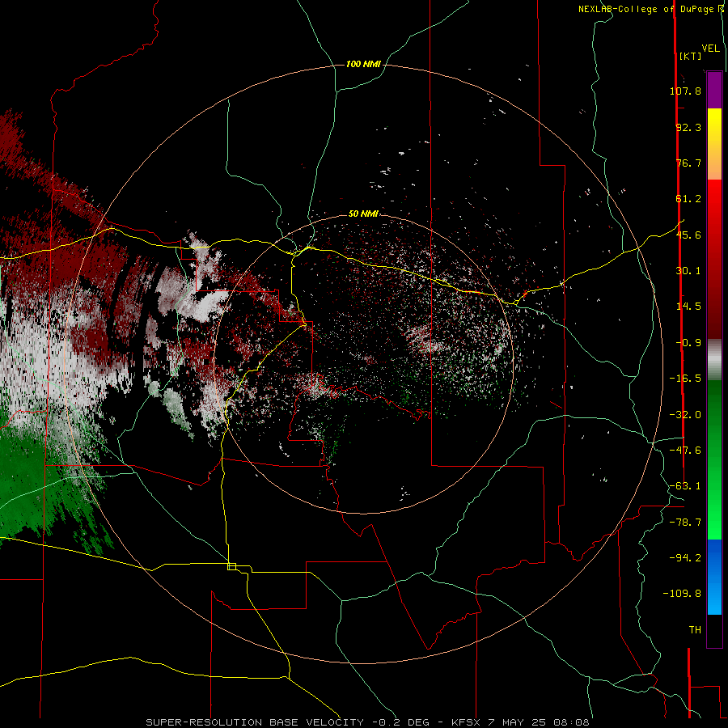Click the [KT] units label
Screen dimensions: 728x728
[690, 56]
